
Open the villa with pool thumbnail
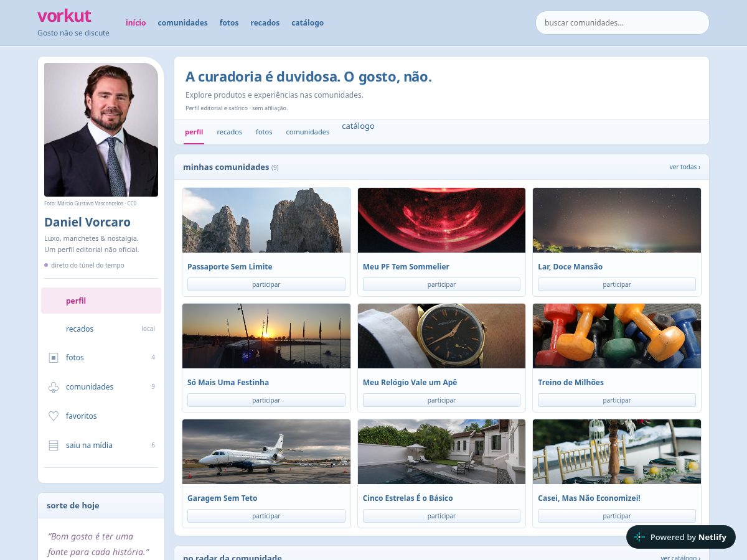441,452
